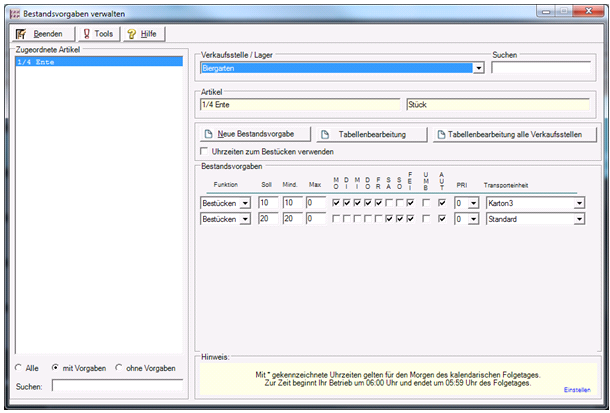The image size is (610, 413).
Task: Open Funktion dropdown in second row
Action: (245, 219)
